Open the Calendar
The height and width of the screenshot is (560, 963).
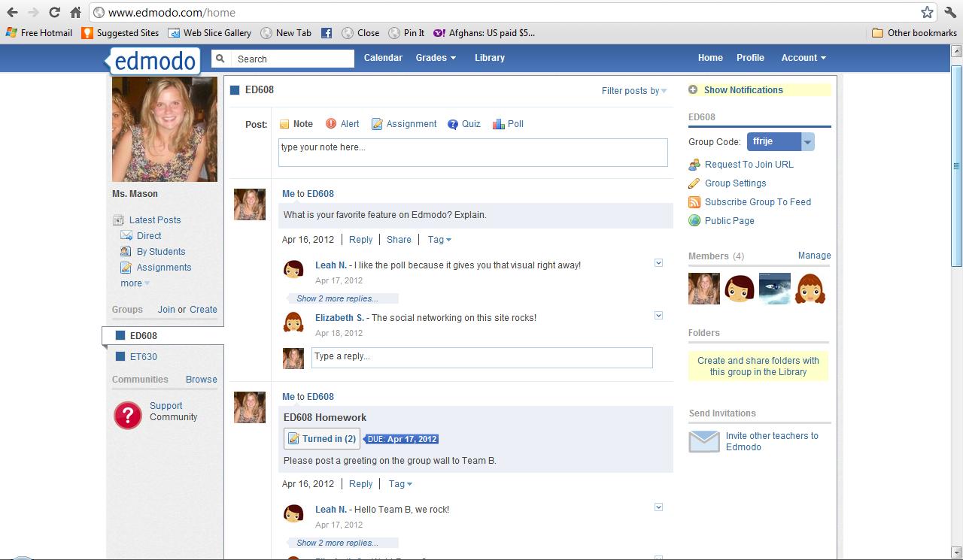coord(383,57)
